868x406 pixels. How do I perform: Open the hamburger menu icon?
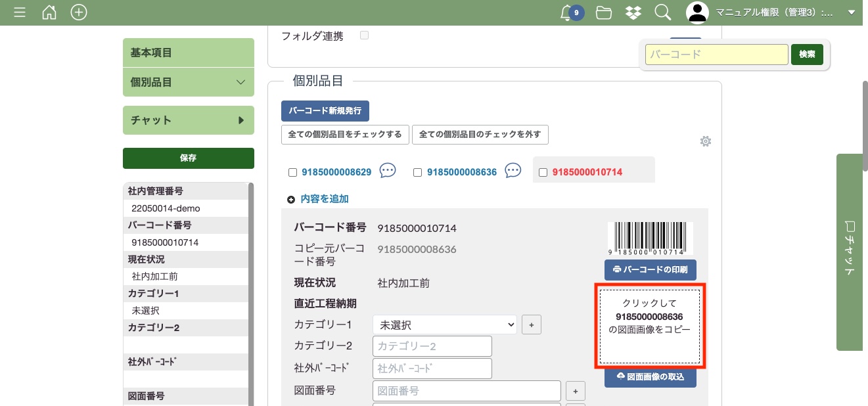20,12
